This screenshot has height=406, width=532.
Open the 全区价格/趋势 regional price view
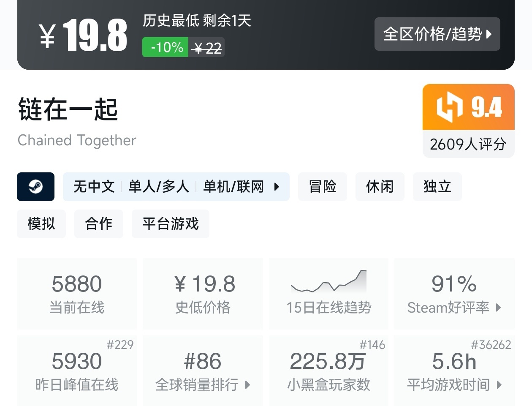437,34
